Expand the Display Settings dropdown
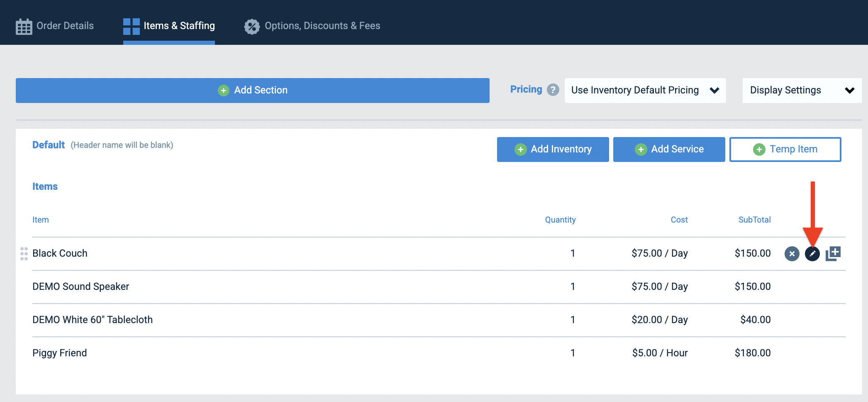This screenshot has height=402, width=868. (x=802, y=90)
